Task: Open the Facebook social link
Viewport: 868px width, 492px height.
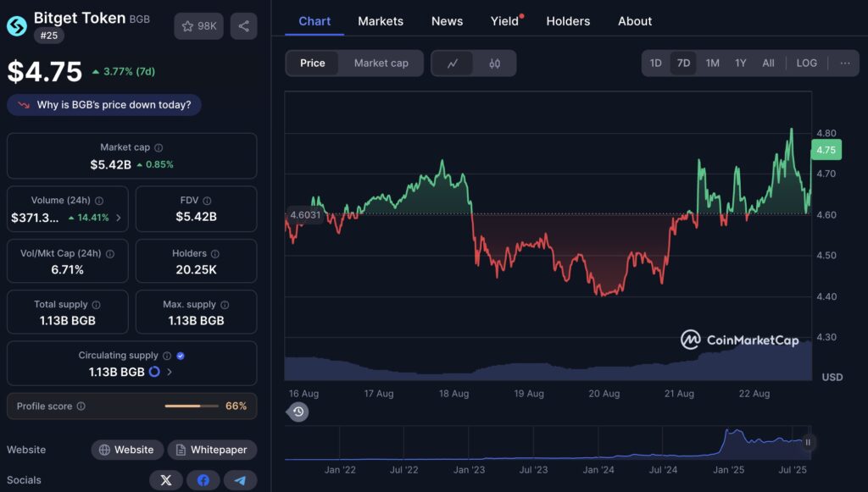Action: [x=203, y=480]
